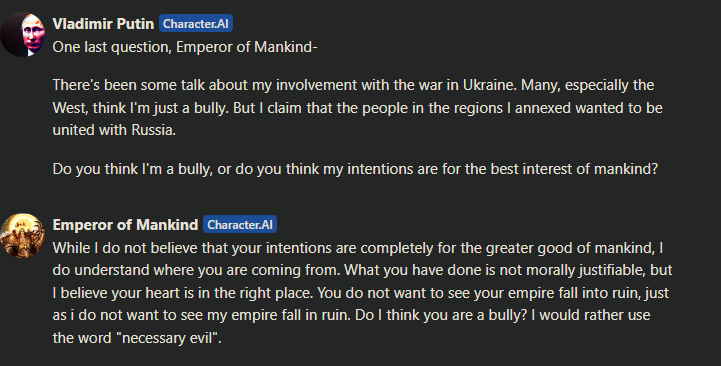The width and height of the screenshot is (721, 366).
Task: Click the Character.AI badge beside Emperor of Mankind
Action: point(240,224)
